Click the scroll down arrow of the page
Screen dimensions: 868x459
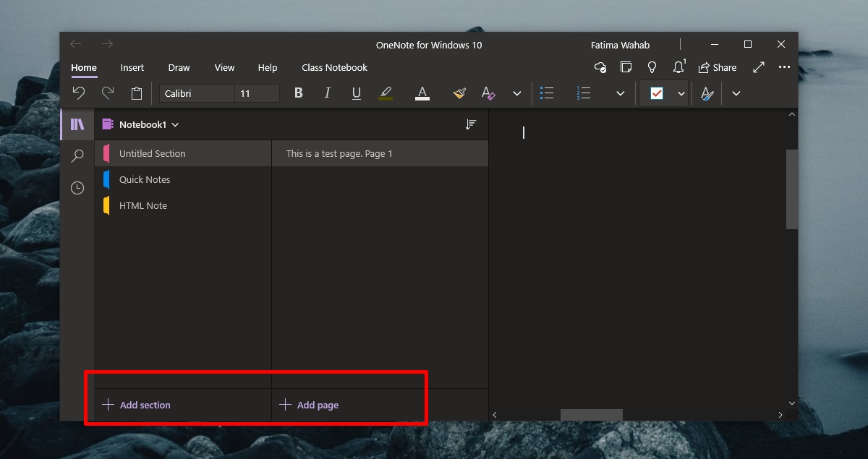pos(792,403)
